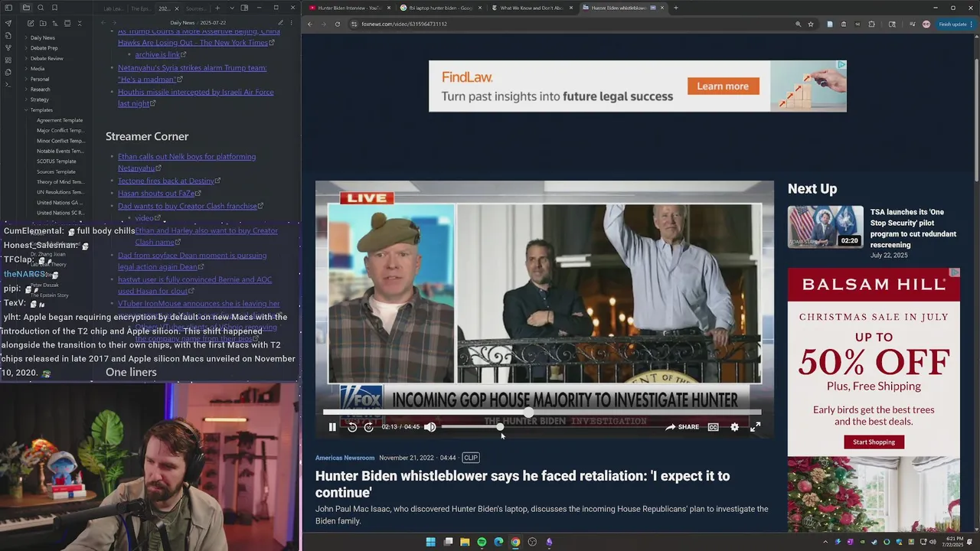Image resolution: width=980 pixels, height=551 pixels.
Task: Switch to Lab Leak tab in Obsidian
Action: (113, 8)
